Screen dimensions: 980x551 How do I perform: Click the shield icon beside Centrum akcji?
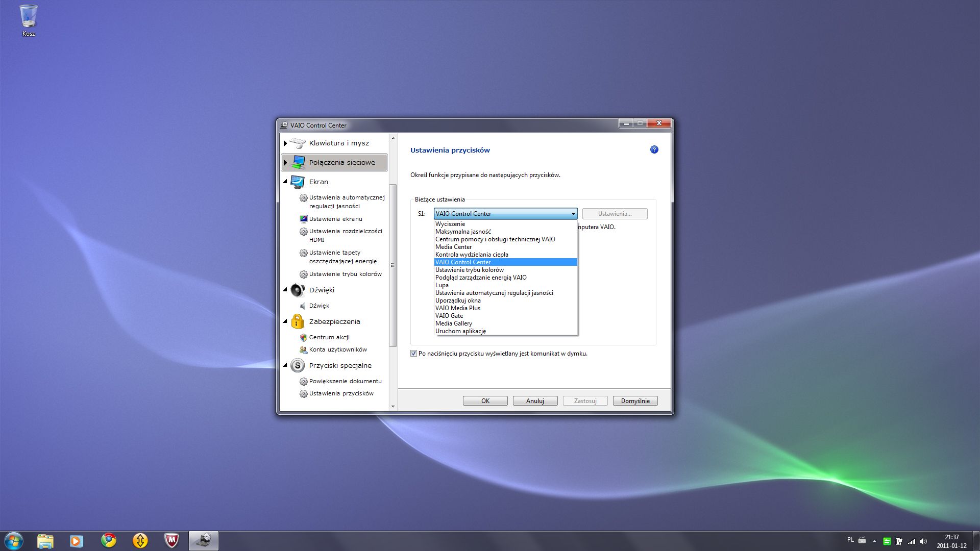[303, 337]
